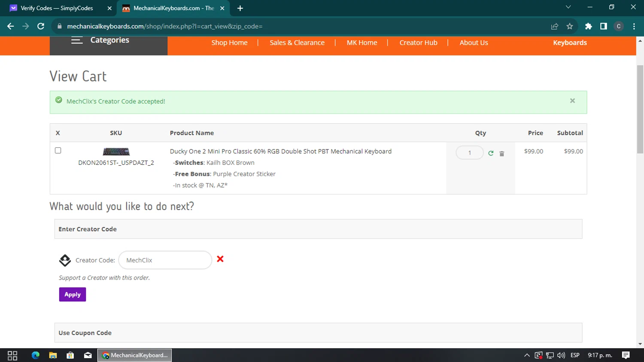644x362 pixels.
Task: Reload the current page
Action: (x=41, y=26)
